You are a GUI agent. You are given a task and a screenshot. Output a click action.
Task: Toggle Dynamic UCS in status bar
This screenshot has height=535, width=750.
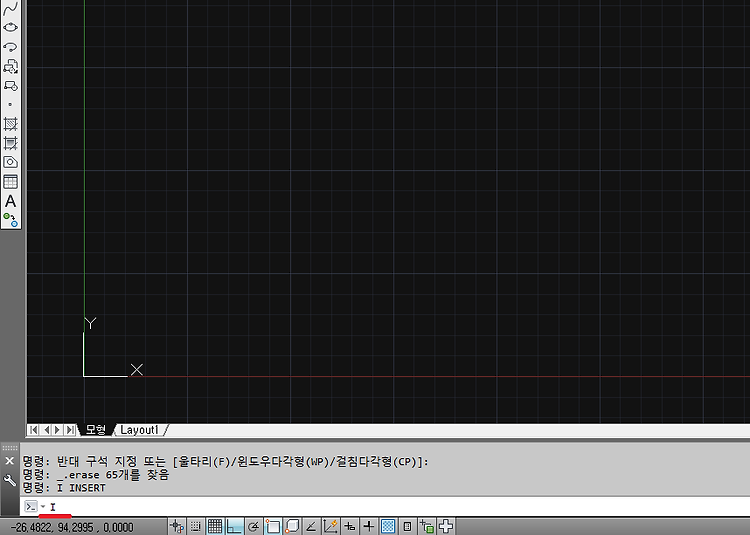[x=331, y=526]
